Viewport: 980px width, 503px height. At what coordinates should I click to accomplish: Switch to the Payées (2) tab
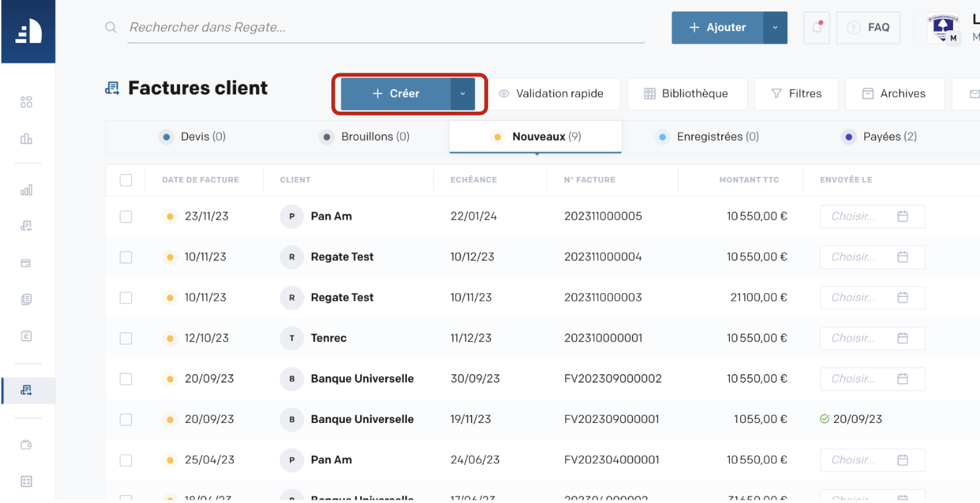click(x=880, y=137)
